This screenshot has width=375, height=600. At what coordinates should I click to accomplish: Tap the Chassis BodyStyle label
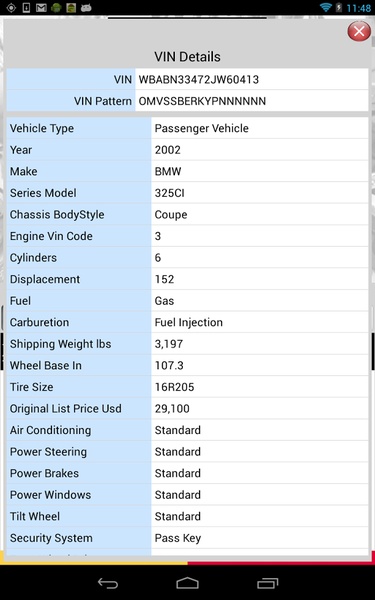pyautogui.click(x=57, y=215)
